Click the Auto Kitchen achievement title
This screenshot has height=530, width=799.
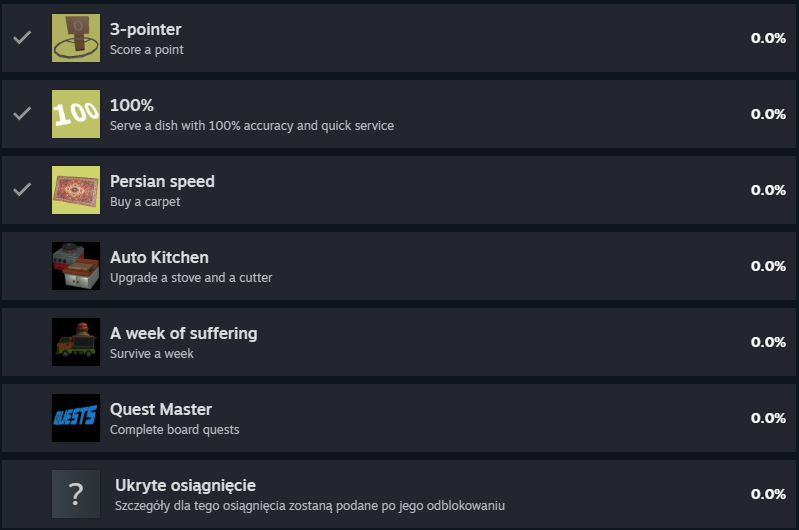tap(159, 257)
